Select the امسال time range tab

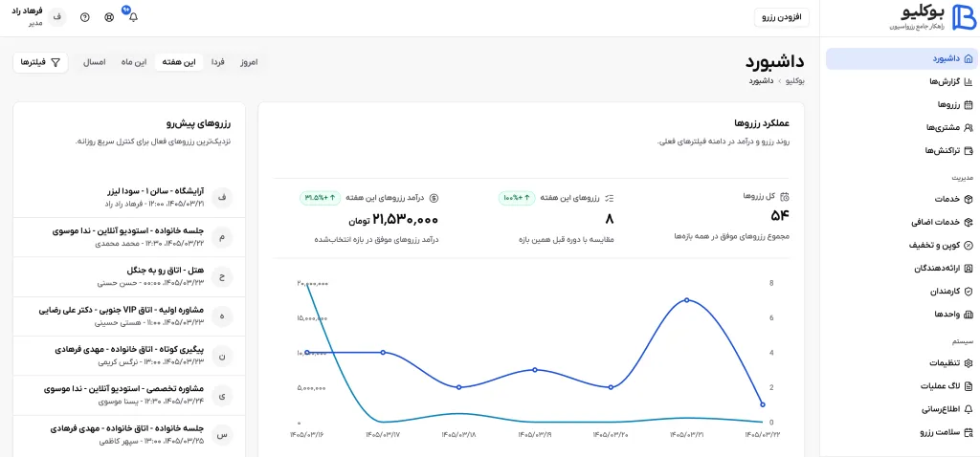(x=95, y=62)
